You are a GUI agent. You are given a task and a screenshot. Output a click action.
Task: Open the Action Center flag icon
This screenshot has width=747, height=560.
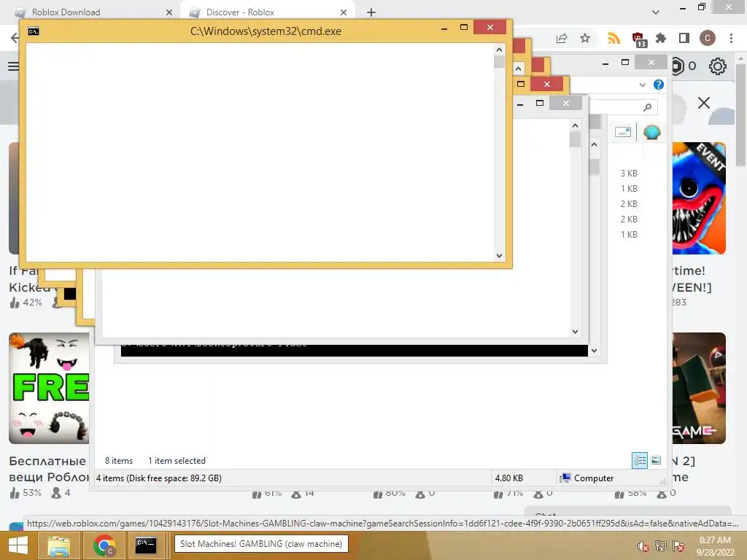click(678, 546)
